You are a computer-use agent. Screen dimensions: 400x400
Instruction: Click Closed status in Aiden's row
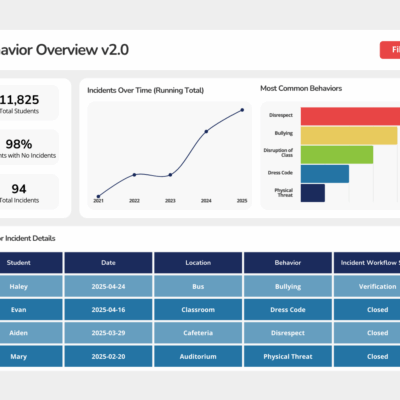(367, 333)
